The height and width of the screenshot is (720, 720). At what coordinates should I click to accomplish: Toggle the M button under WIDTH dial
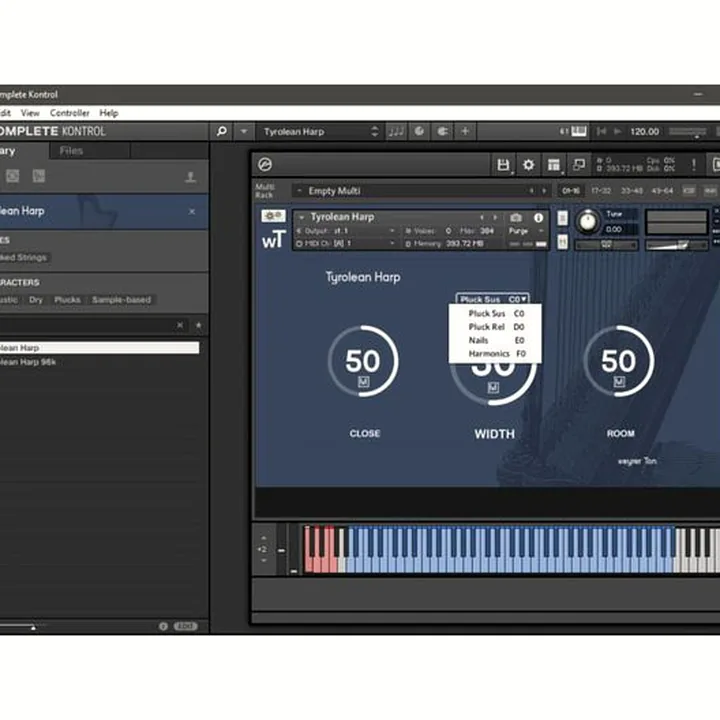coord(493,388)
